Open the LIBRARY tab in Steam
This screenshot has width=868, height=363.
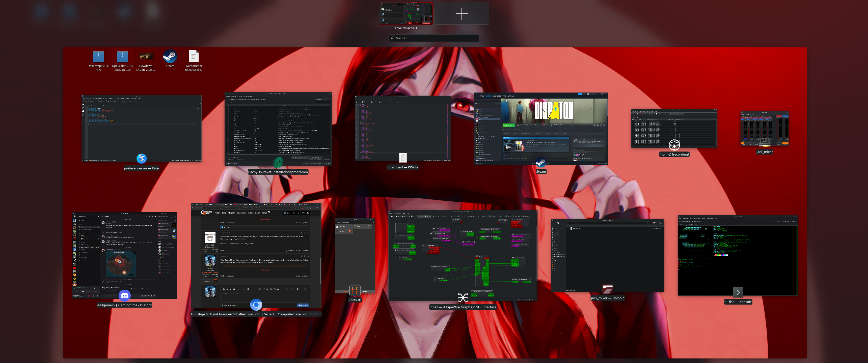pyautogui.click(x=489, y=96)
